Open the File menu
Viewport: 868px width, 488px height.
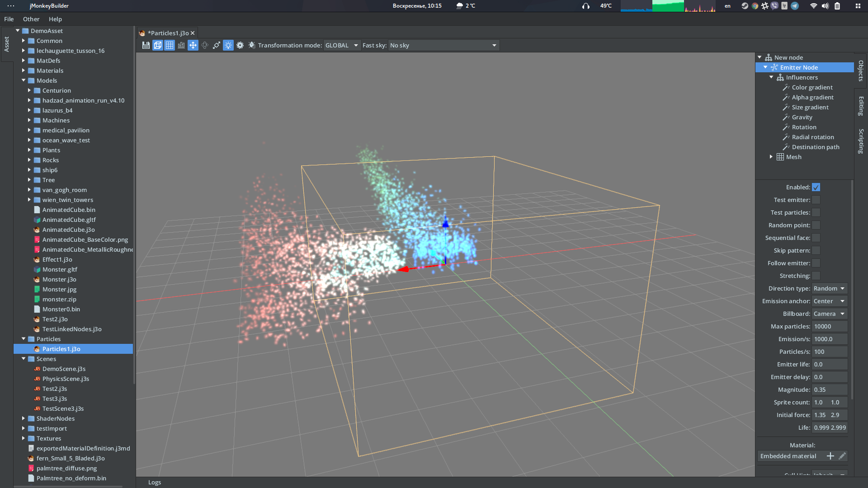point(9,19)
